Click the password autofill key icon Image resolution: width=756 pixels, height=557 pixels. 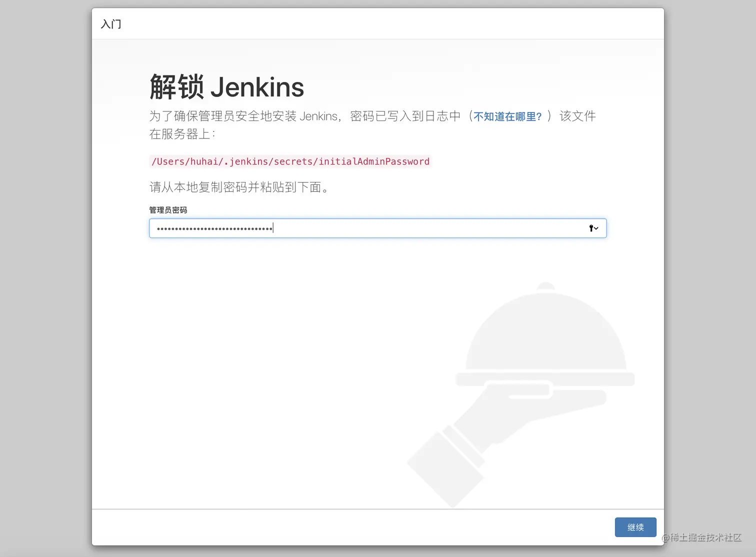tap(593, 228)
